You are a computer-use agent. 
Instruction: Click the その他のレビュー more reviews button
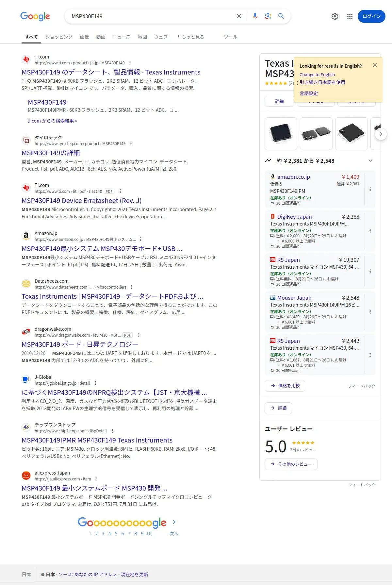[291, 464]
